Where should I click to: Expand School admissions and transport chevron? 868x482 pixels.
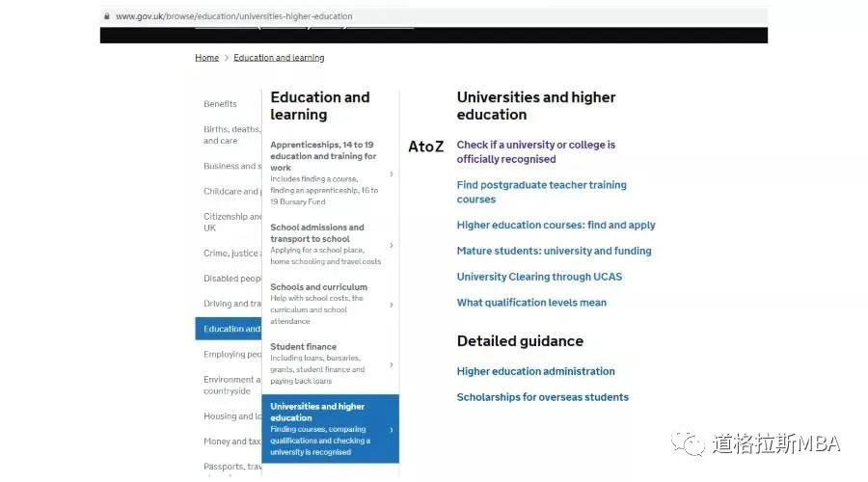[391, 246]
